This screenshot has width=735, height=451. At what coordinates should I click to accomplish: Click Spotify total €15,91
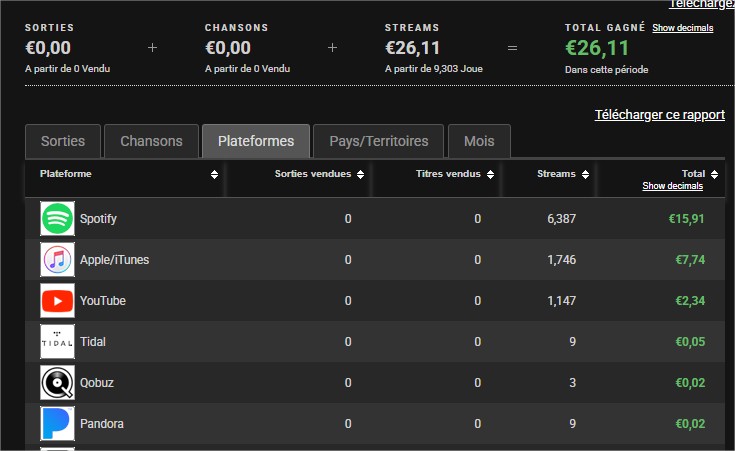pyautogui.click(x=686, y=219)
